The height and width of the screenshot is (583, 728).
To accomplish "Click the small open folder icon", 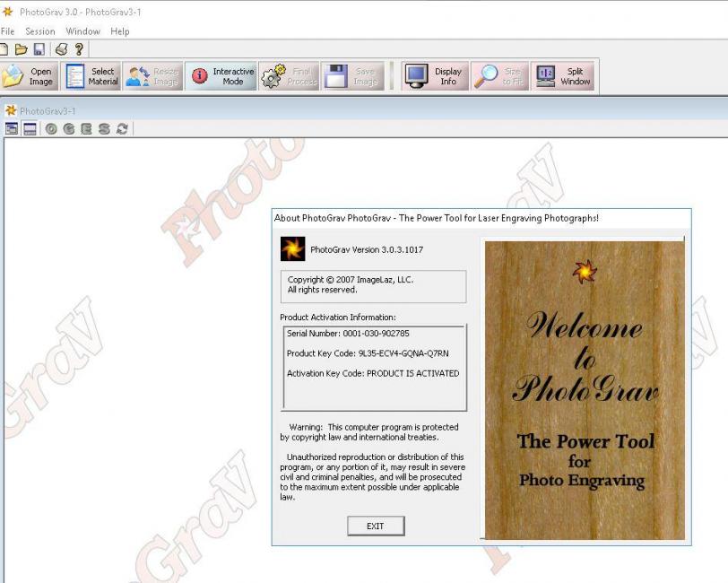I will coord(22,49).
